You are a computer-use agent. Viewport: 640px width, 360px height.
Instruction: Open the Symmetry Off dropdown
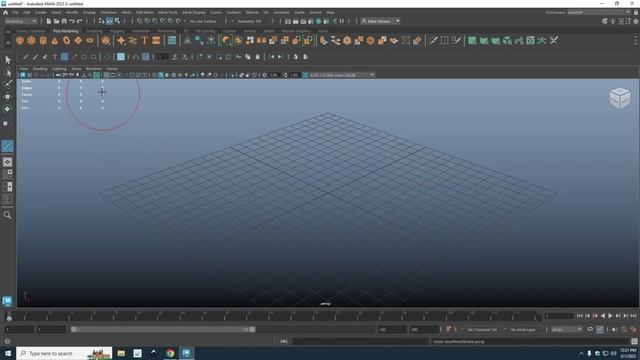coord(249,21)
